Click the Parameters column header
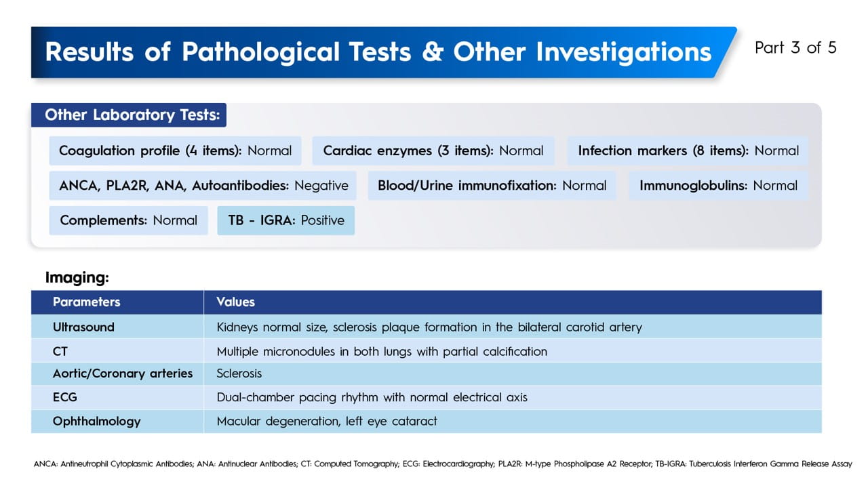This screenshot has width=868, height=488. click(86, 302)
